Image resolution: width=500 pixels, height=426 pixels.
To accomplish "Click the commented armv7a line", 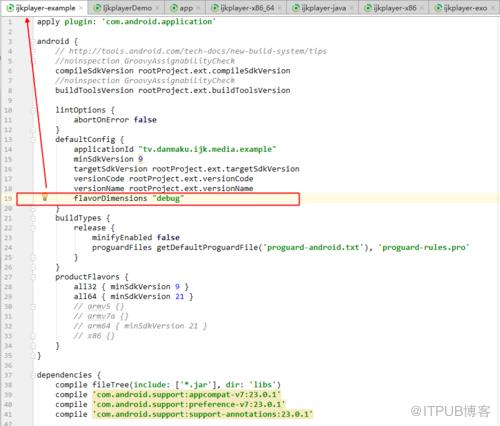I will click(x=101, y=316).
